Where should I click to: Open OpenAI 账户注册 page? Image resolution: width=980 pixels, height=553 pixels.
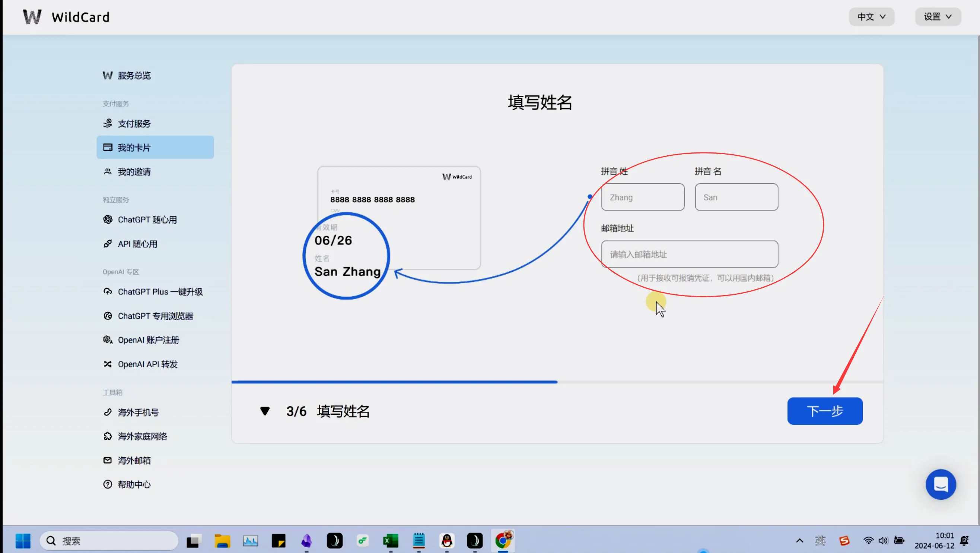[x=148, y=340]
